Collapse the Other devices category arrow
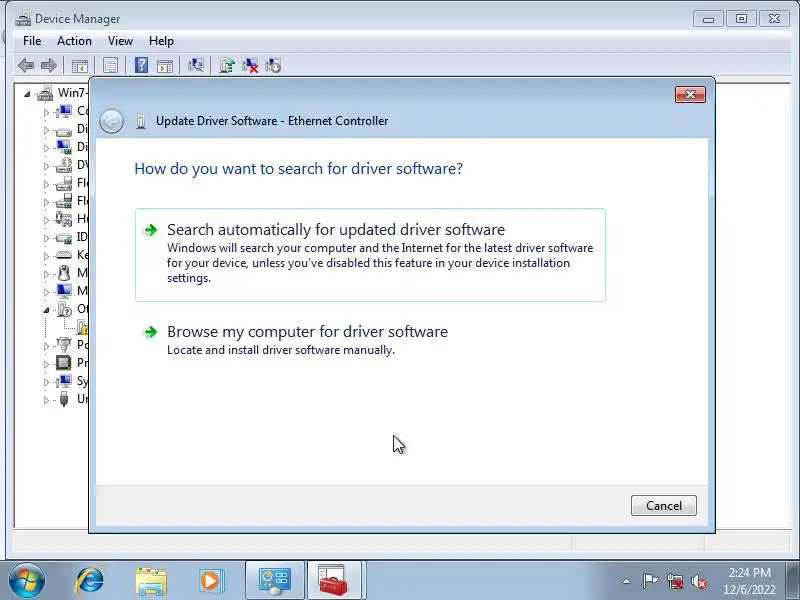The image size is (800, 600). (46, 310)
